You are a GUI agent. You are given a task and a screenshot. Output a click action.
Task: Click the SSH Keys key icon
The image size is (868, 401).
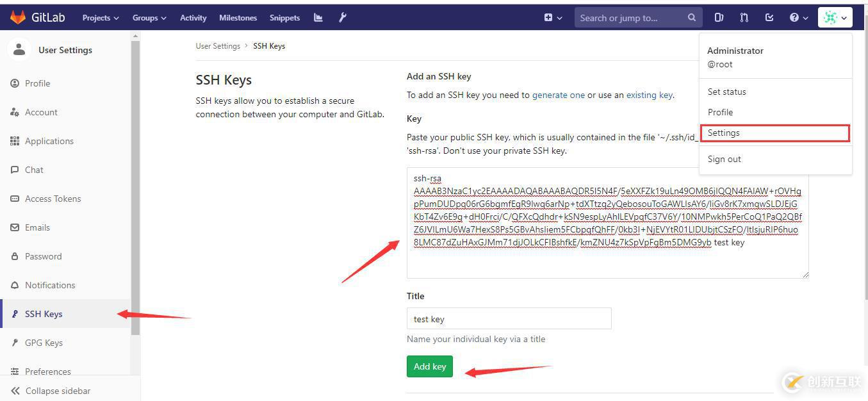pos(15,314)
